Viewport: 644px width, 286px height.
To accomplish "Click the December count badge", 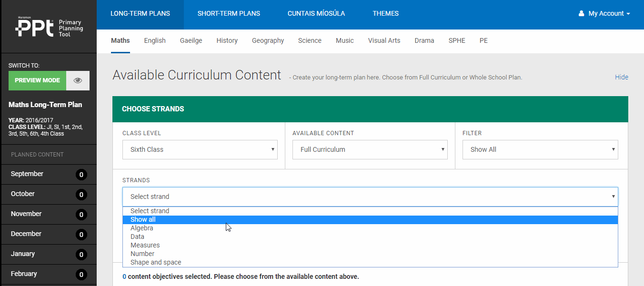I will [x=81, y=234].
